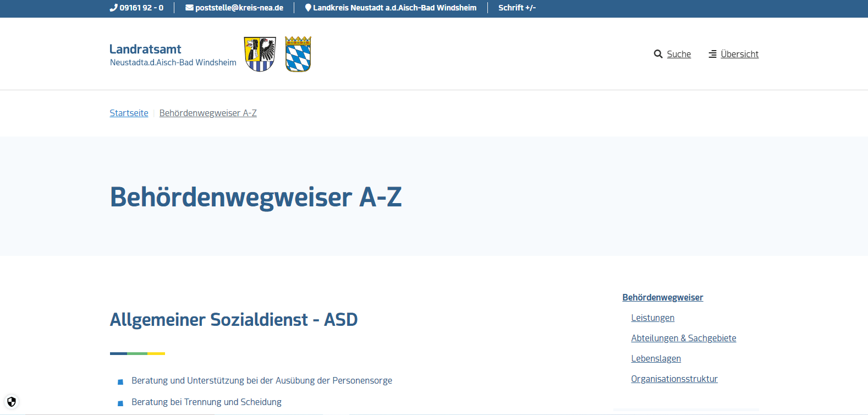868x415 pixels.
Task: Open the privacy shield cookie settings icon
Action: pyautogui.click(x=12, y=401)
